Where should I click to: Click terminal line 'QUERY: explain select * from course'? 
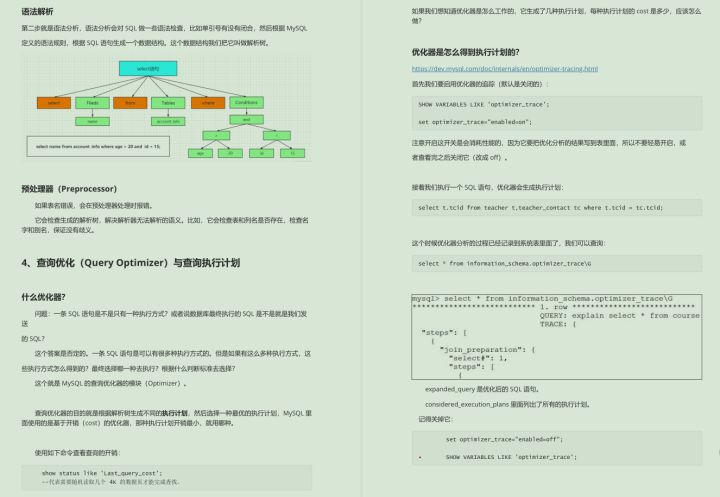[x=620, y=316]
